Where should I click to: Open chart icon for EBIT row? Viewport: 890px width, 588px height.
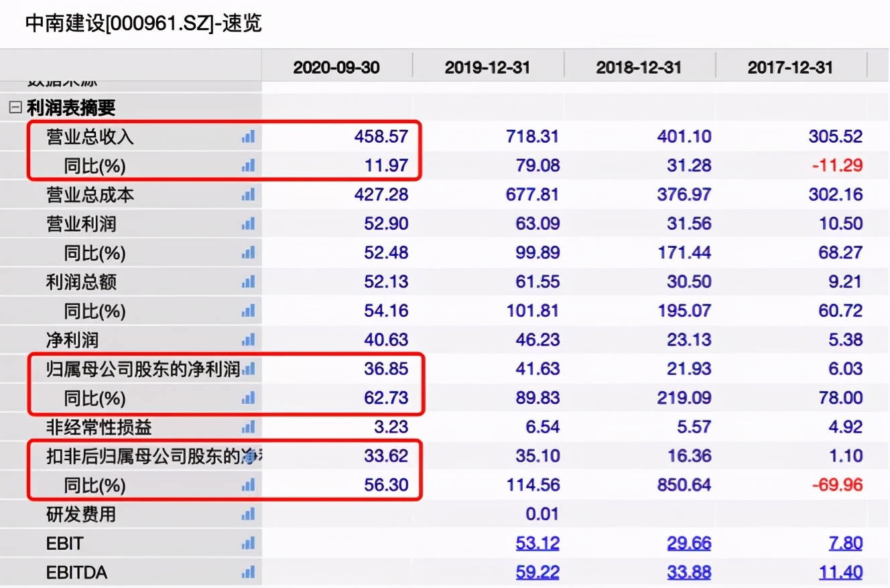point(249,543)
